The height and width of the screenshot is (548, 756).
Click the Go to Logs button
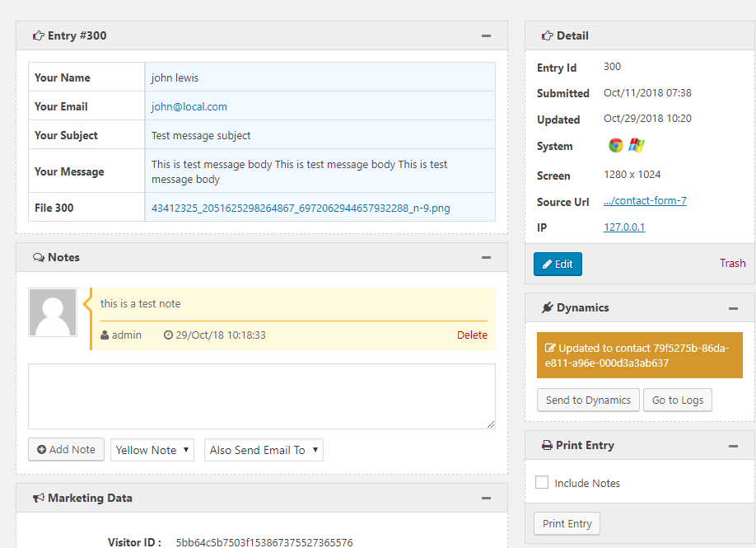coord(678,400)
